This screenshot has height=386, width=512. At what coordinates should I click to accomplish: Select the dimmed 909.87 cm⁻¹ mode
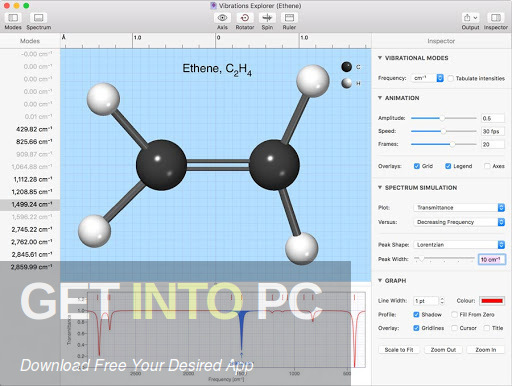pyautogui.click(x=30, y=154)
